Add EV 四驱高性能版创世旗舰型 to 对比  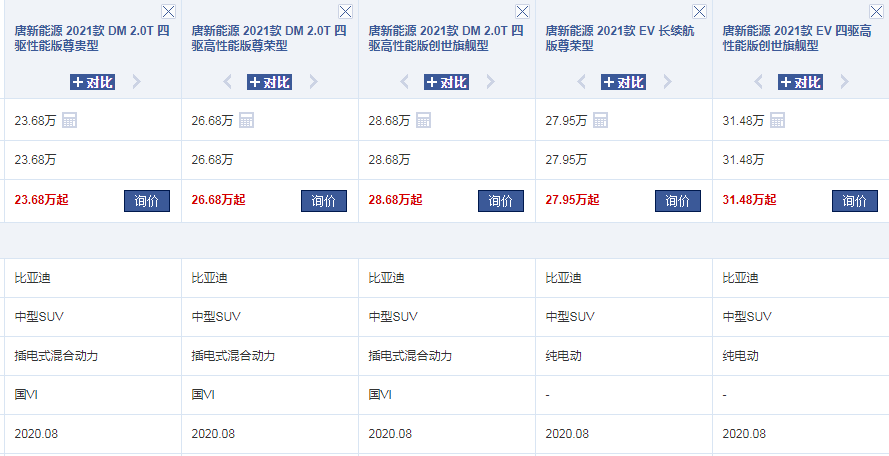coord(800,82)
